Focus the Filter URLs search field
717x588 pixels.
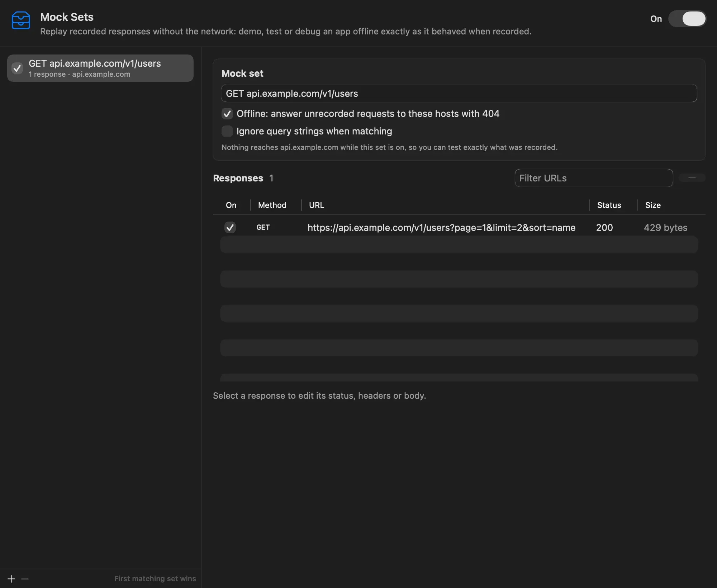coord(594,178)
